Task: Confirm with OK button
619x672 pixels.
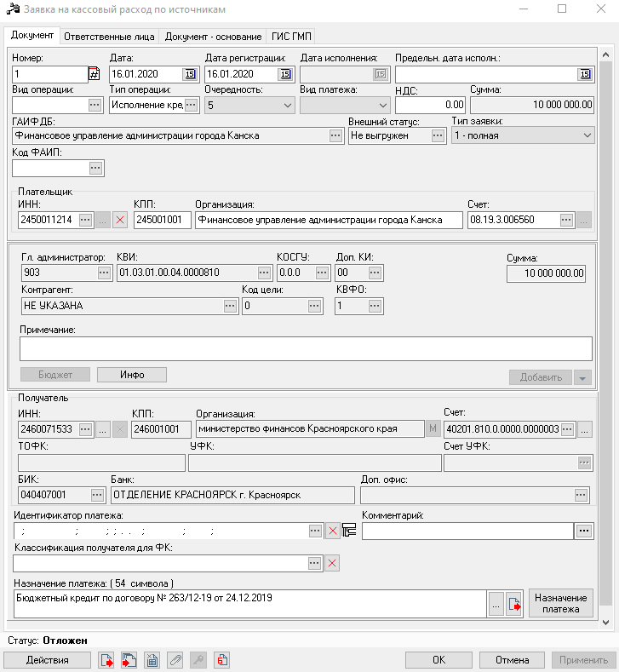Action: pyautogui.click(x=438, y=660)
